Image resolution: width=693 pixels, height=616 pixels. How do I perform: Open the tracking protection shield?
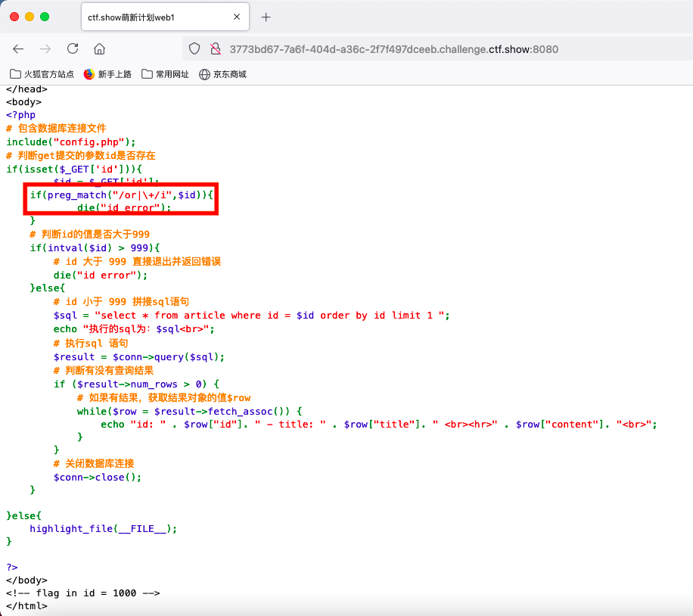pos(194,48)
